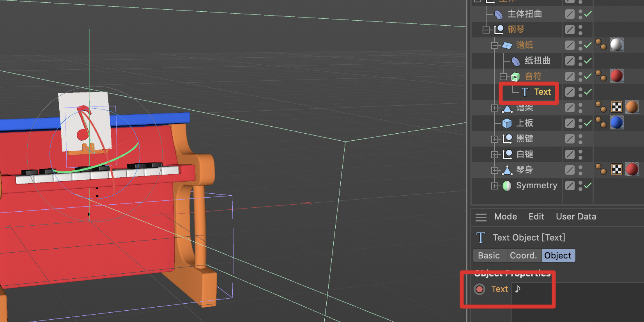Click the 白键 null object icon

pyautogui.click(x=507, y=154)
